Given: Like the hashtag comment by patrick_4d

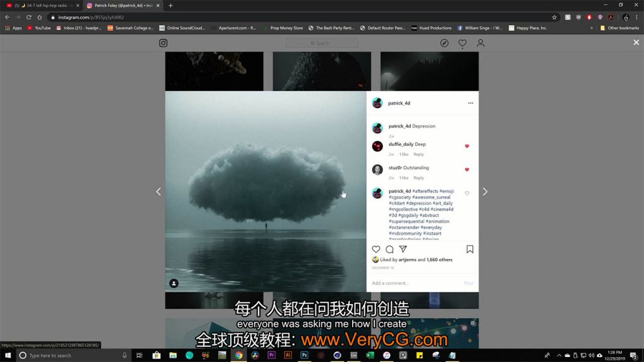Looking at the screenshot, I should pyautogui.click(x=467, y=193).
